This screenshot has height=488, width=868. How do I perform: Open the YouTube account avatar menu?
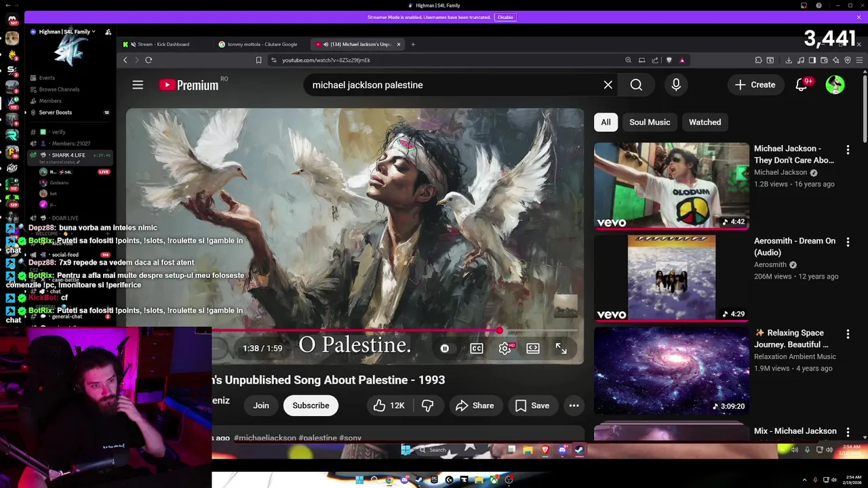pos(835,85)
